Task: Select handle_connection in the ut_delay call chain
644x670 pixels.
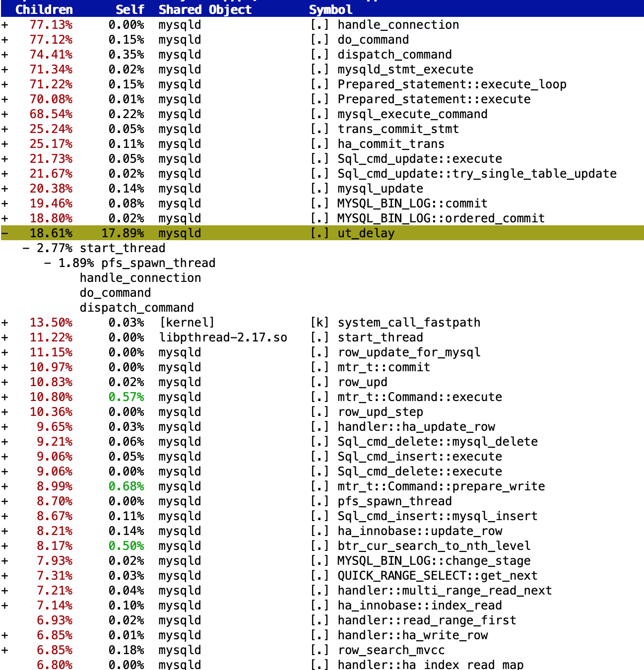Action: click(140, 278)
